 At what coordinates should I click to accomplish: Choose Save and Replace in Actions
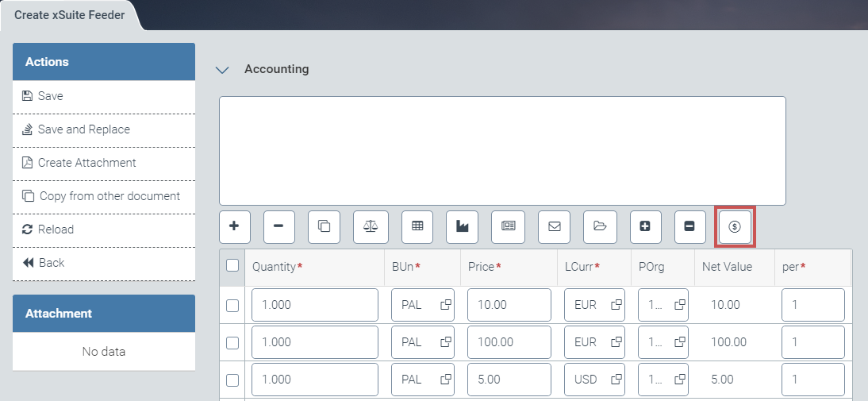pyautogui.click(x=83, y=129)
